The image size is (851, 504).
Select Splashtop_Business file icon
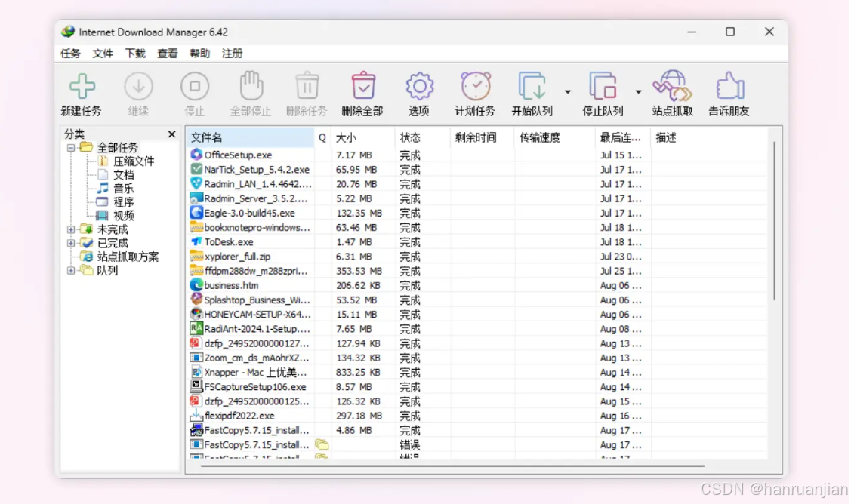pyautogui.click(x=196, y=300)
